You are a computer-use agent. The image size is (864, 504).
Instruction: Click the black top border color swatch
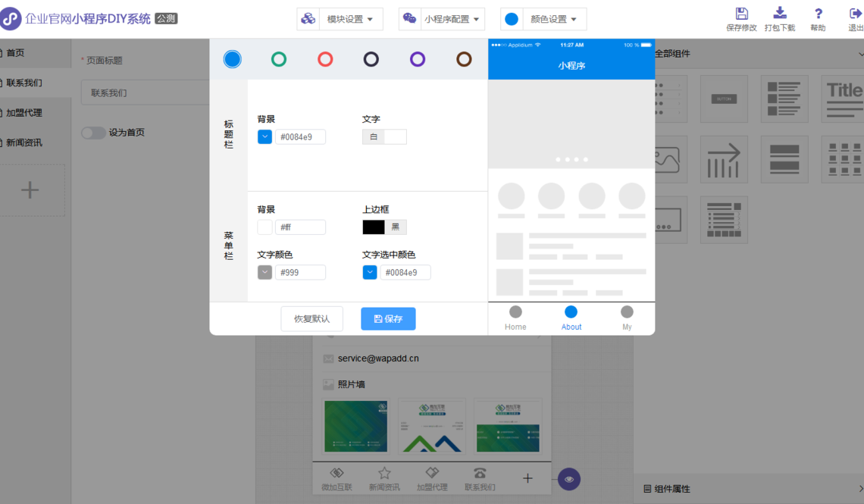pyautogui.click(x=374, y=227)
